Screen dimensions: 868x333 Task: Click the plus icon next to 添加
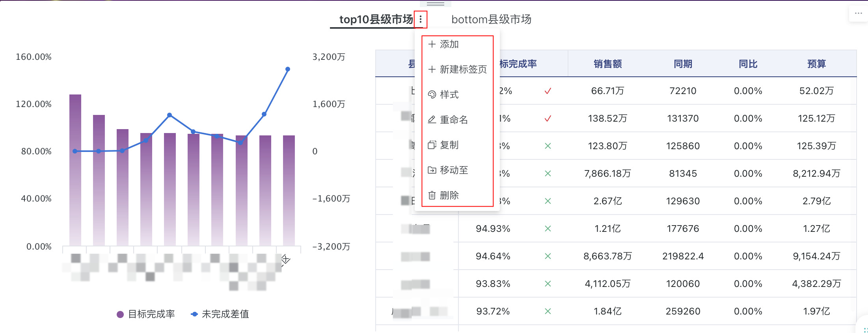pos(432,44)
